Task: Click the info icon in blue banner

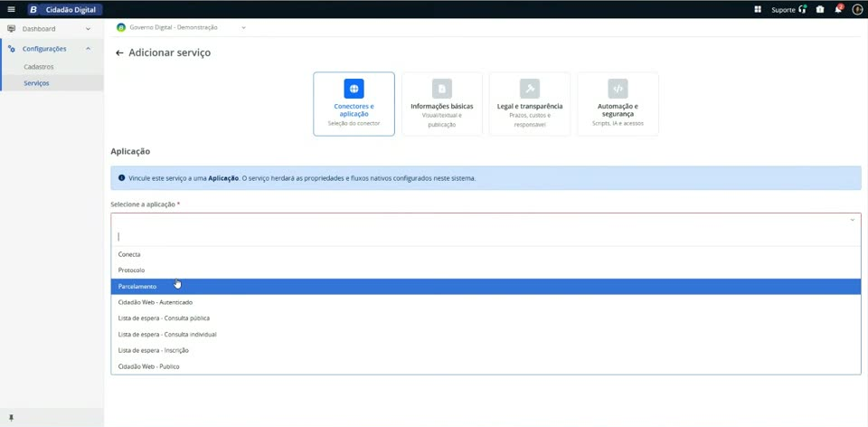Action: tap(122, 178)
